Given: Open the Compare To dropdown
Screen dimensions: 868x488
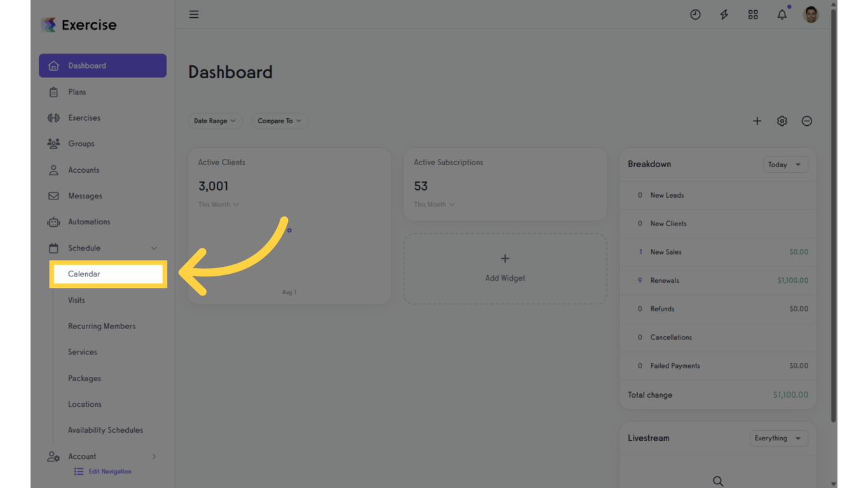Looking at the screenshot, I should click(x=280, y=121).
